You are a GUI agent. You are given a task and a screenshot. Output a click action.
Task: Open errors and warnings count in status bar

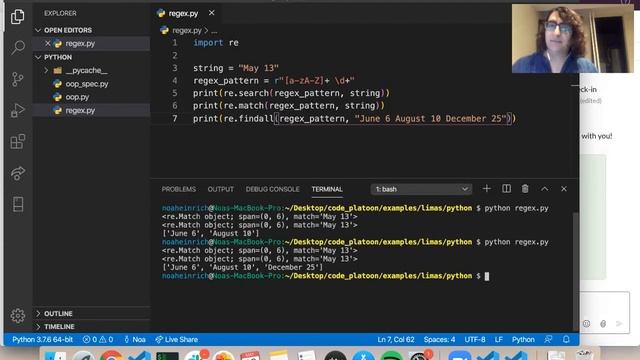click(98, 340)
